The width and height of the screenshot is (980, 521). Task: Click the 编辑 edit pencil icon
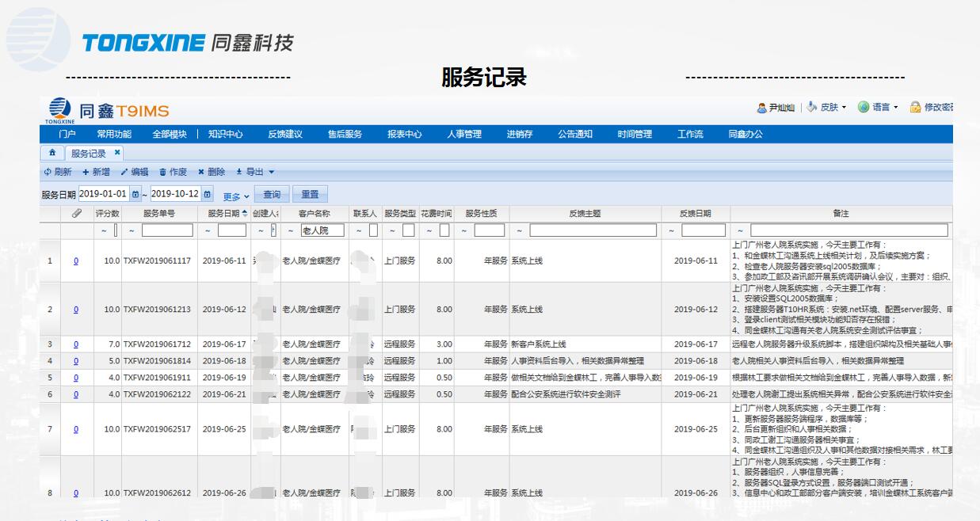124,172
